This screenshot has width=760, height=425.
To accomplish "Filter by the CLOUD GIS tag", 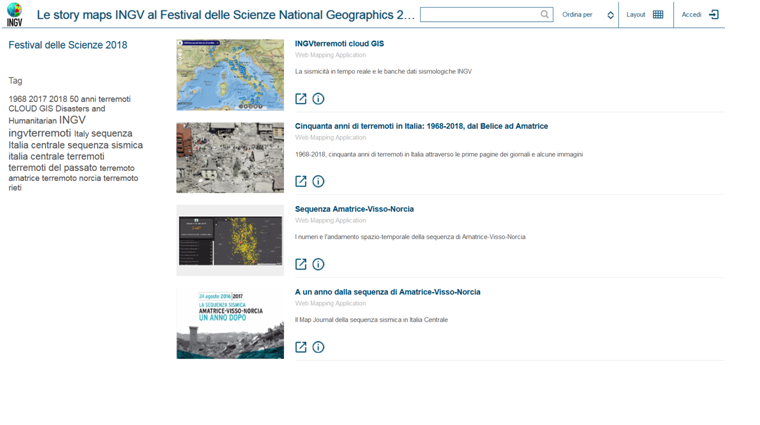I will pos(31,109).
